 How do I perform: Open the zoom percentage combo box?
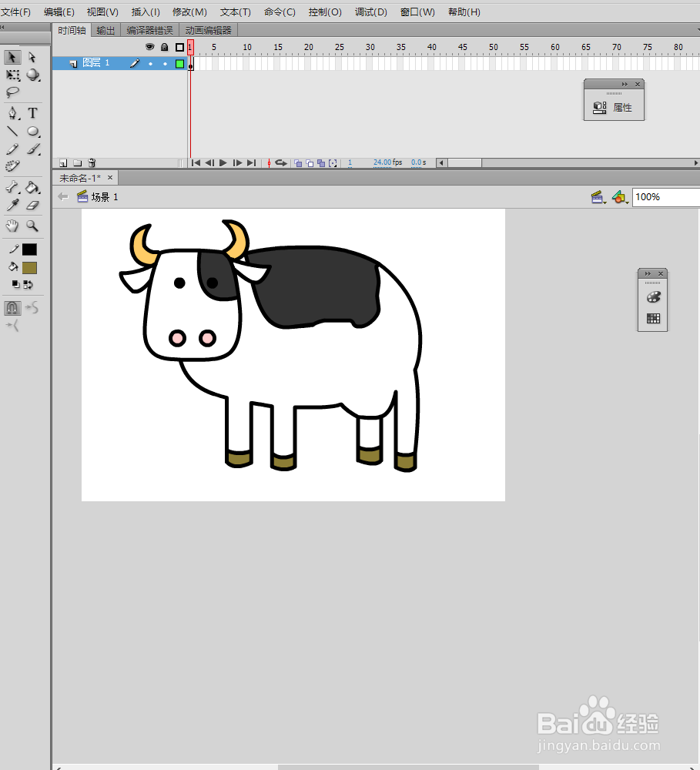click(665, 197)
